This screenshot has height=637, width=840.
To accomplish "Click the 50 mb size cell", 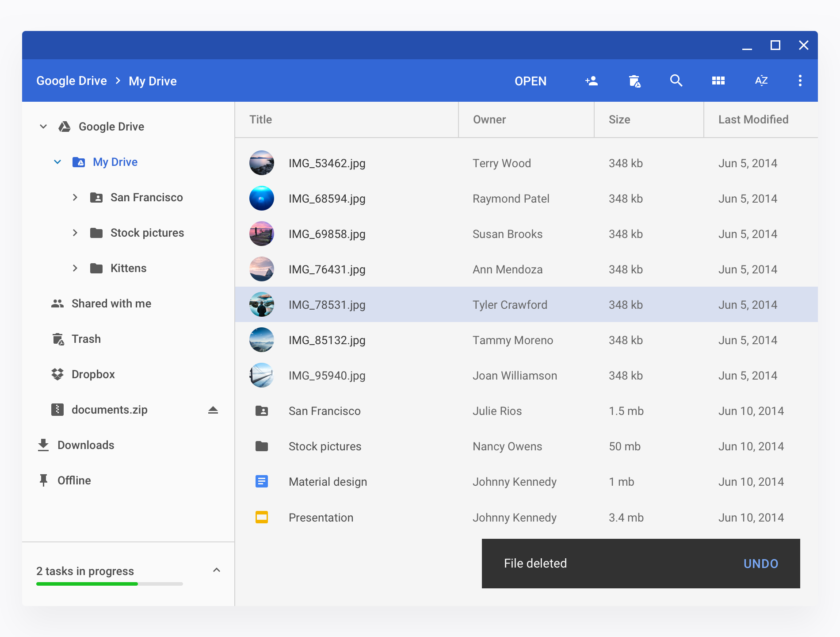I will [x=625, y=446].
